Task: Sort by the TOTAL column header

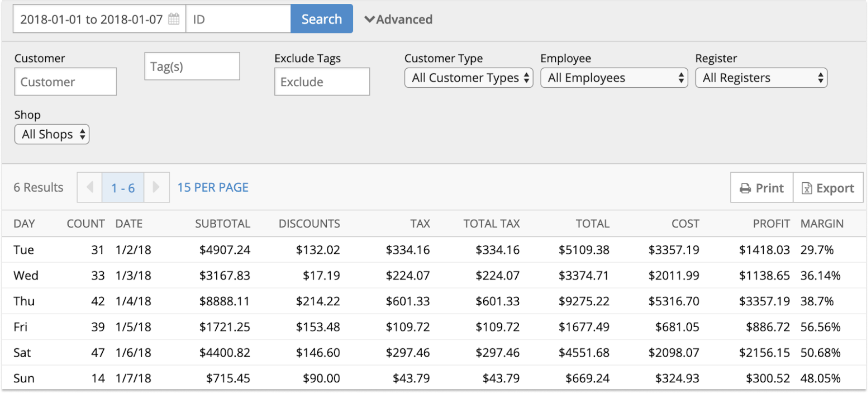Action: (x=592, y=224)
